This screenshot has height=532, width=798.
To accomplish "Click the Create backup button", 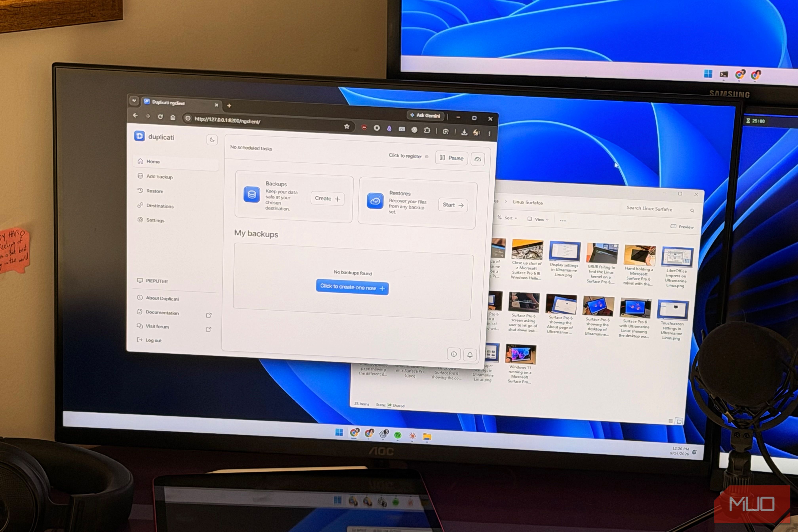I will click(x=327, y=198).
